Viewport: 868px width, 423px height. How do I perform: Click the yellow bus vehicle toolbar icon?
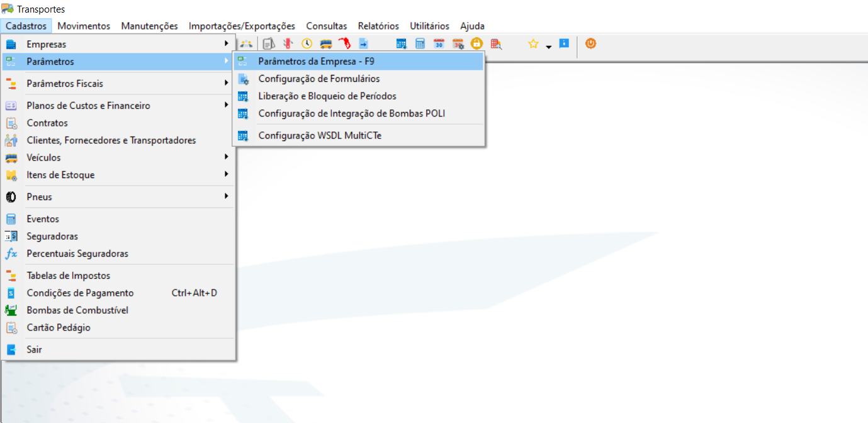[325, 43]
